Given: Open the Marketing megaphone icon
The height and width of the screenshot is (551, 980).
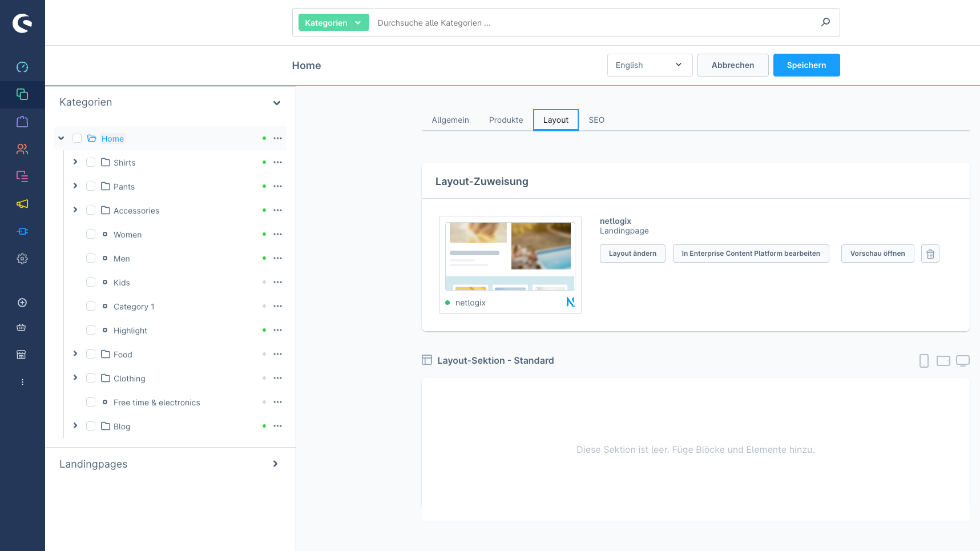Looking at the screenshot, I should (x=22, y=204).
